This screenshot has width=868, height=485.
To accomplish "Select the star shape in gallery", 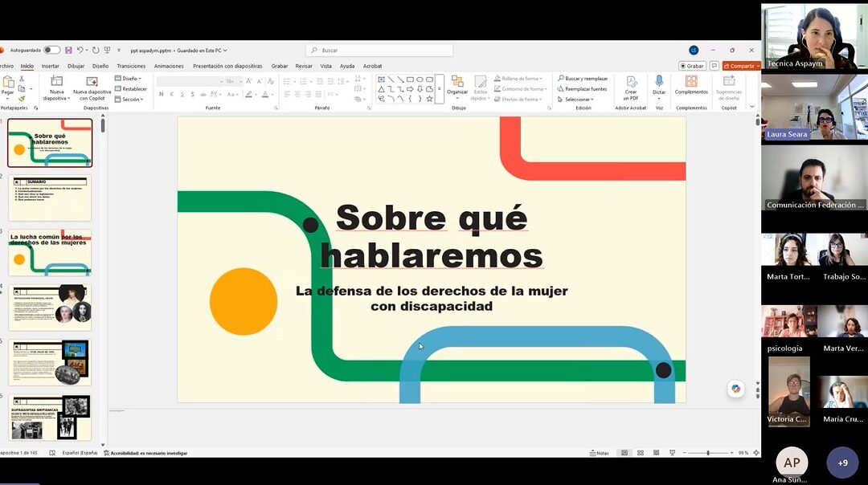I will (429, 99).
